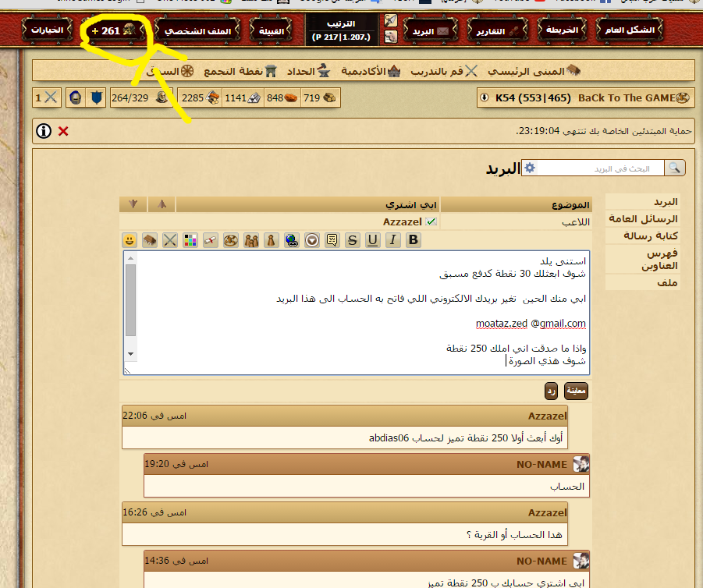Open text color palette icon
This screenshot has height=588, width=703.
(190, 240)
